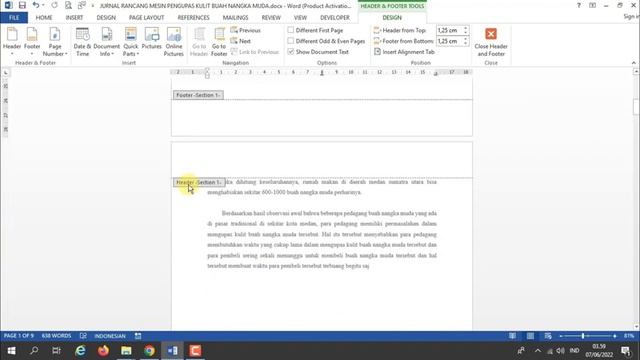Open Firefox from taskbar
The height and width of the screenshot is (360, 640).
point(103,351)
